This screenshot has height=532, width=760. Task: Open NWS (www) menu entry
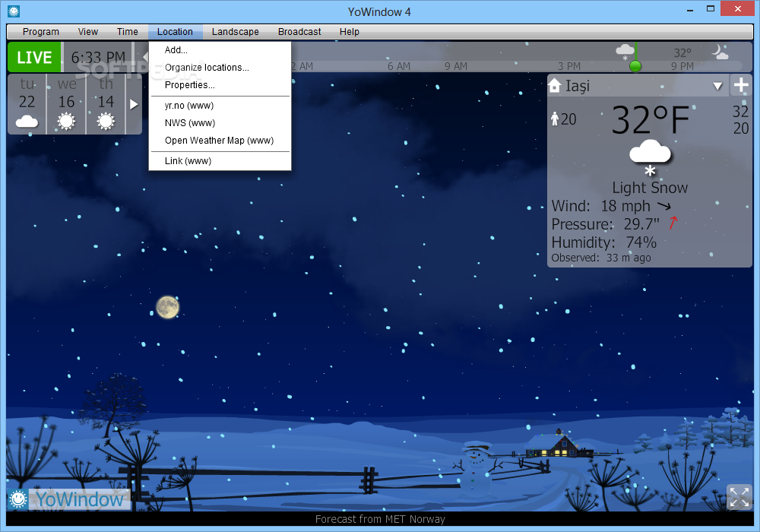(220, 123)
